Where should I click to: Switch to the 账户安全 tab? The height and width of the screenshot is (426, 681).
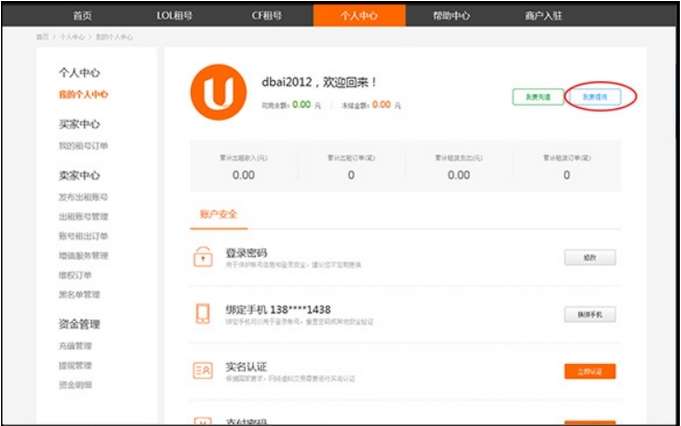pos(218,214)
